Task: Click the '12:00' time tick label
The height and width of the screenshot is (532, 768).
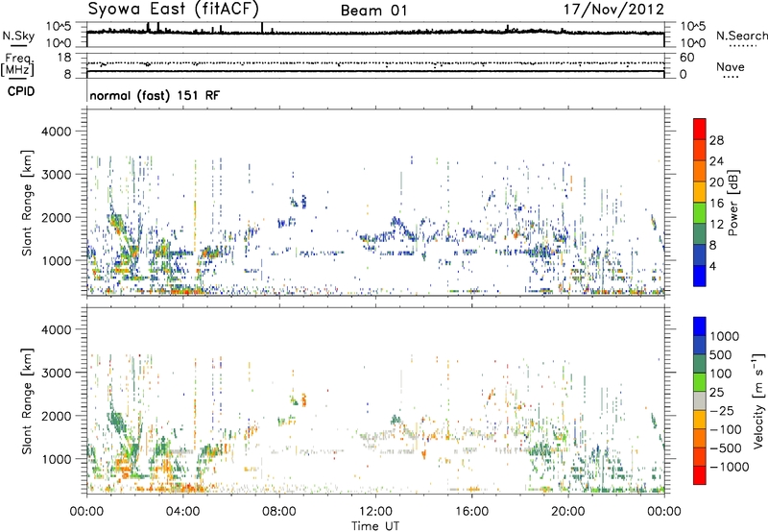Action: (x=375, y=512)
